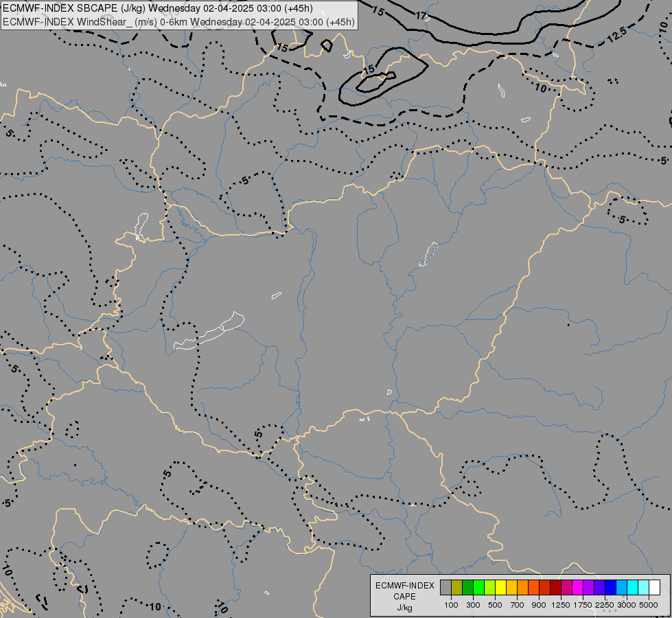Click the legend label 2250

(605, 605)
